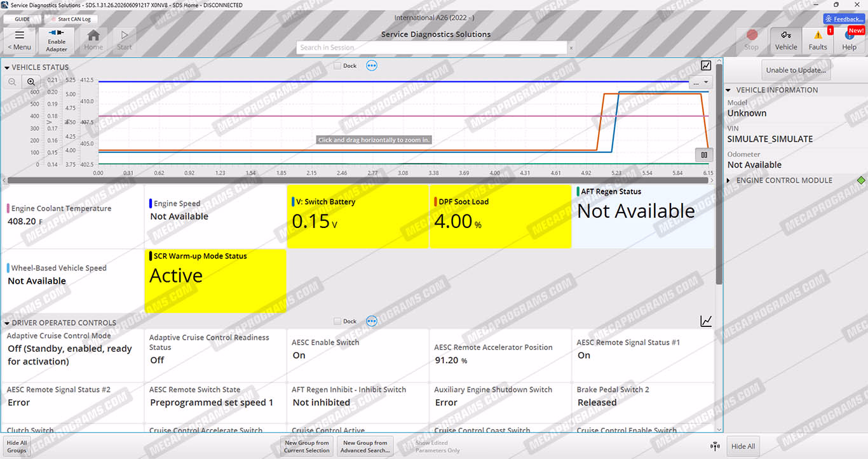Clear the Search in Session field
This screenshot has width=868, height=459.
coord(571,48)
